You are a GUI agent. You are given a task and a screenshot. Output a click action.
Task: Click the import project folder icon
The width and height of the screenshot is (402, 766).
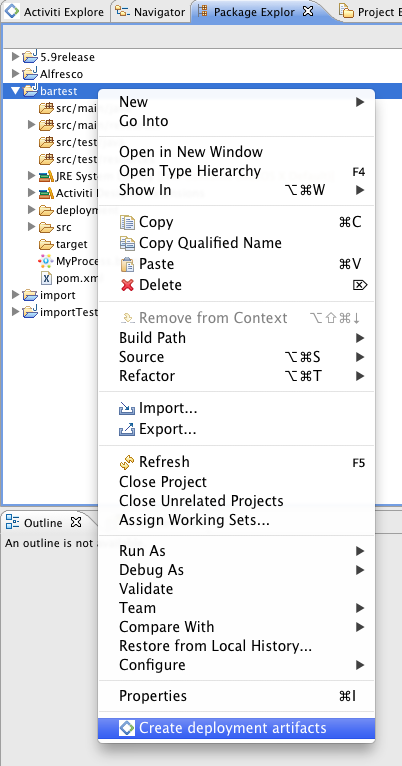[30, 295]
